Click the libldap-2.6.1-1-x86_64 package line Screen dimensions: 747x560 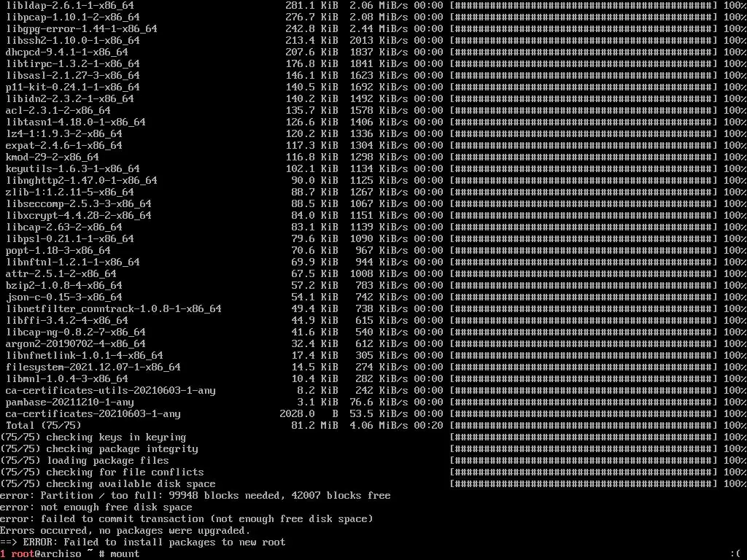point(70,5)
